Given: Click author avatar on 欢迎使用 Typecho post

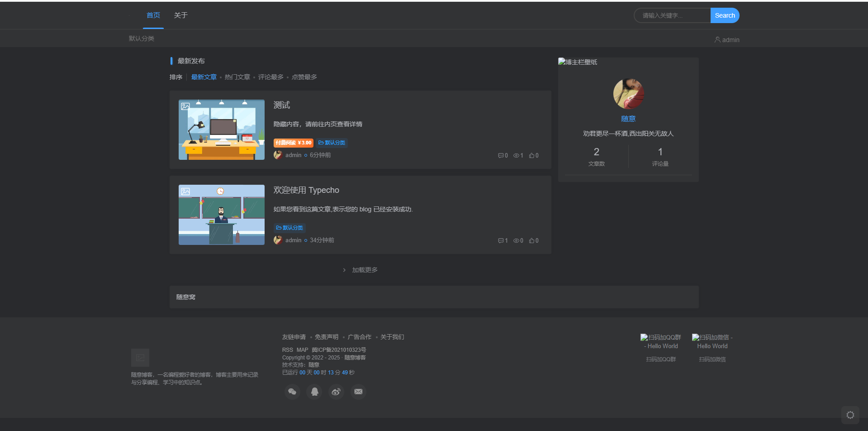Looking at the screenshot, I should (x=278, y=240).
